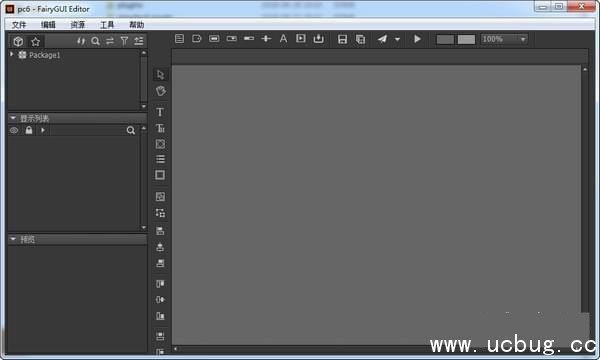600x360 pixels.
Task: Click canvas horizontal scrollbar left arrow
Action: (176, 349)
